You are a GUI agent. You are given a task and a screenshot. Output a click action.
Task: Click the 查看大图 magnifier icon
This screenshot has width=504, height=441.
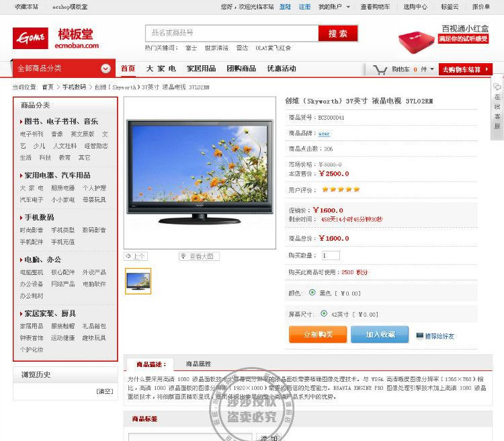click(x=183, y=256)
